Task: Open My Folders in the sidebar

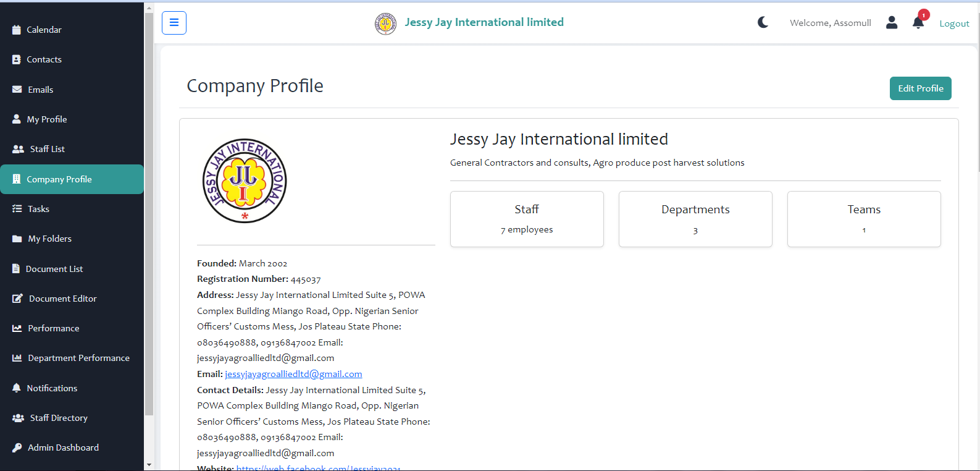Action: tap(49, 239)
